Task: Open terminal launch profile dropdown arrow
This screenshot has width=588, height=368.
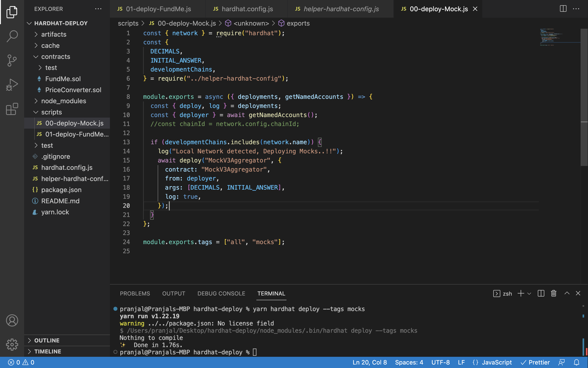Action: click(529, 294)
